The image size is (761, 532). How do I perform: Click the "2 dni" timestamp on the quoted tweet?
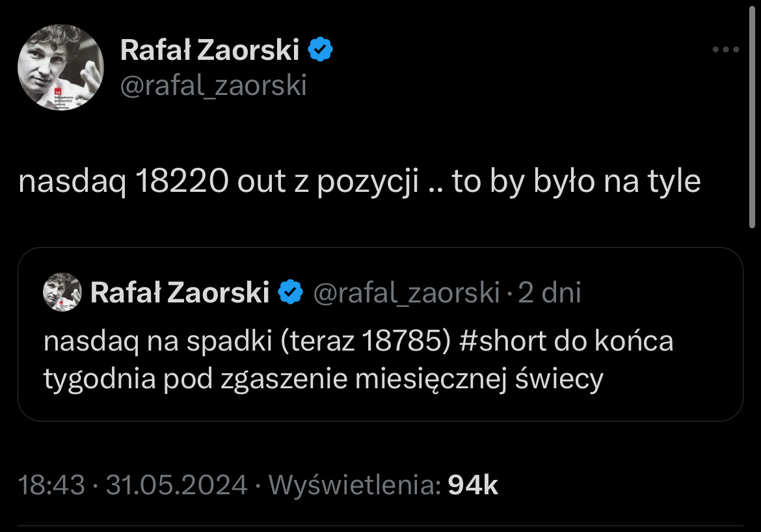tap(550, 293)
